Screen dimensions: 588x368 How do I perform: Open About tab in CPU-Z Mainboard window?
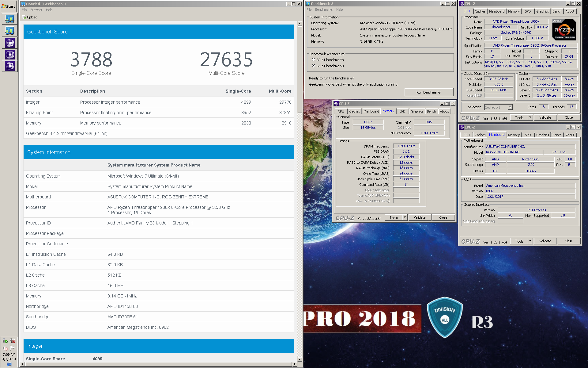(x=570, y=135)
